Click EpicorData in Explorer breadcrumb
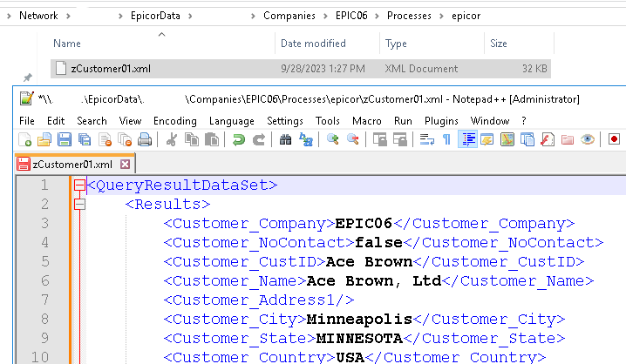 (155, 16)
